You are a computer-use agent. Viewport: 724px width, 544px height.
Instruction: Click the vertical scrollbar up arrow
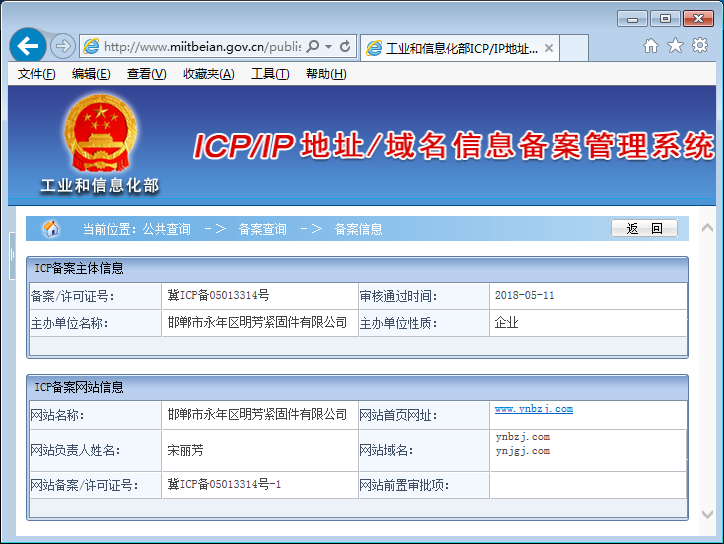(x=708, y=226)
